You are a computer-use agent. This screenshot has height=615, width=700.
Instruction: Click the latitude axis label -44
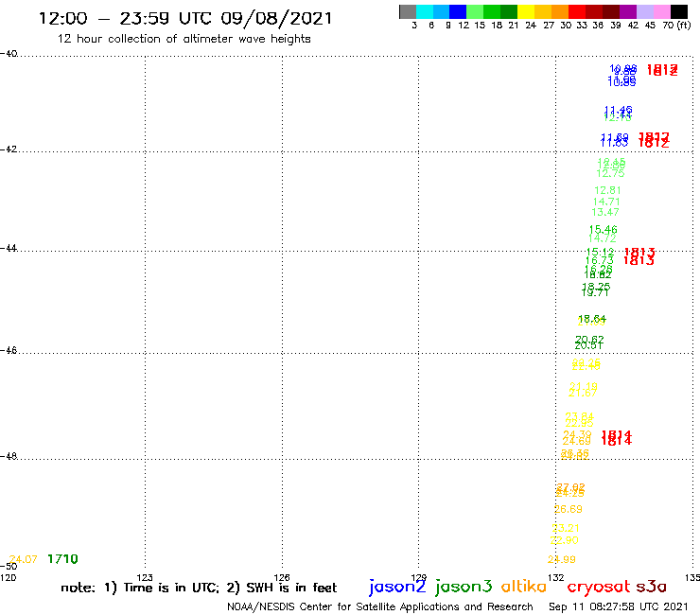pos(9,248)
